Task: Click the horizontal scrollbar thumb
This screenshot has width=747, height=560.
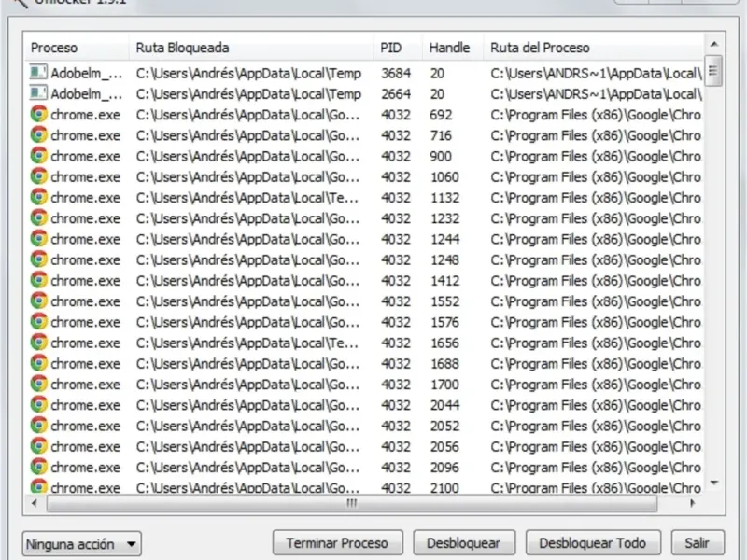Action: 352,503
